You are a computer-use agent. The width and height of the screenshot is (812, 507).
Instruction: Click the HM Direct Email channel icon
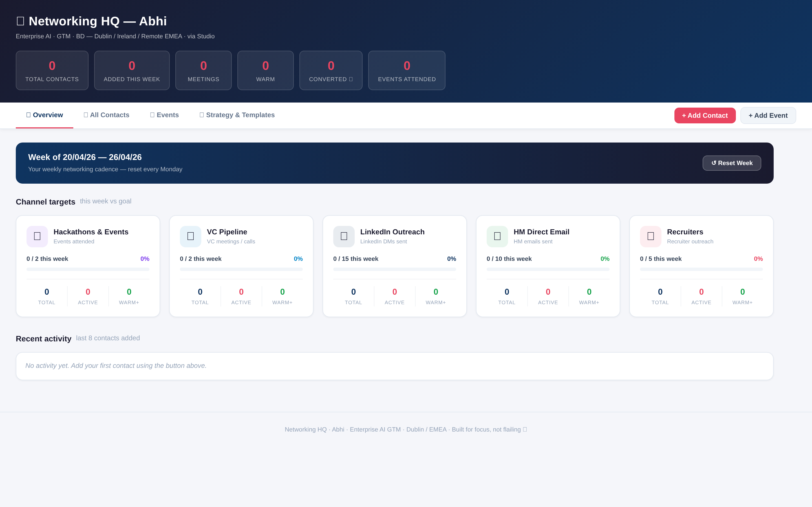[497, 236]
